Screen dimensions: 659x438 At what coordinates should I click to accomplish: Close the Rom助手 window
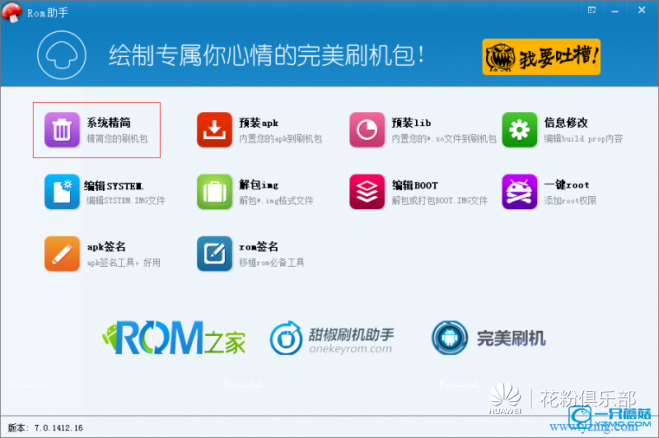point(641,10)
